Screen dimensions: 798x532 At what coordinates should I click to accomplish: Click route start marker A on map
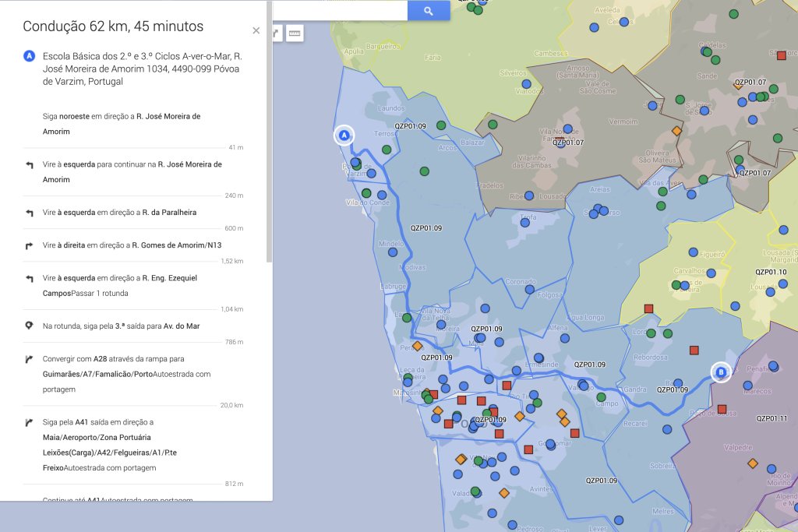point(344,135)
